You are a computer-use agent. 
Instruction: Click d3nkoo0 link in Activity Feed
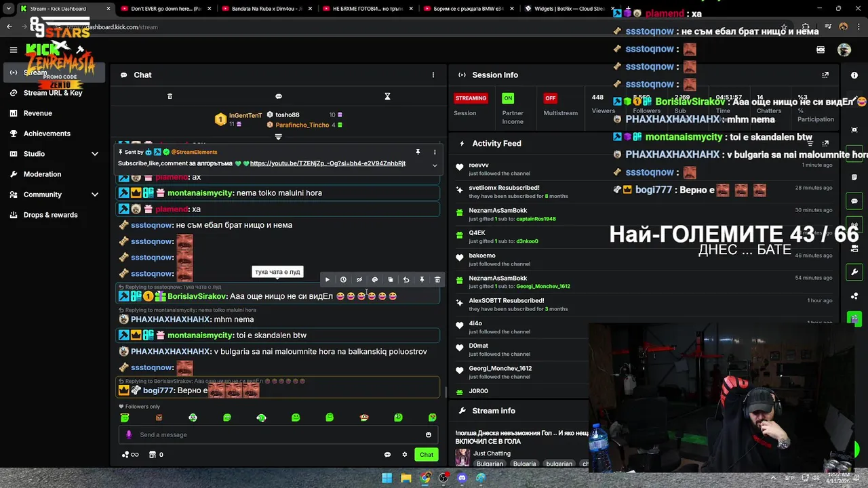[527, 241]
